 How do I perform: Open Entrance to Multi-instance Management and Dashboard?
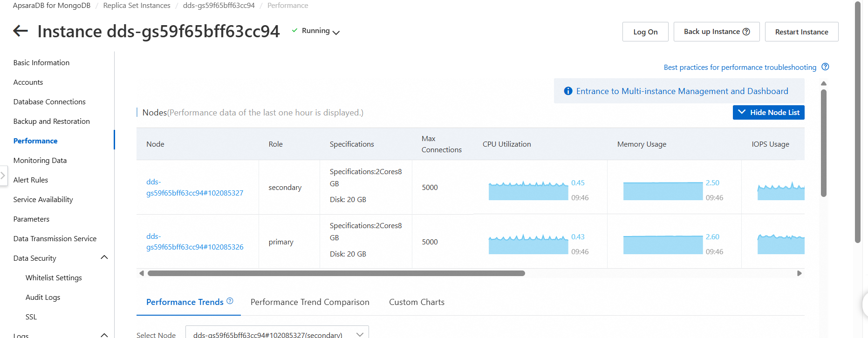tap(682, 91)
